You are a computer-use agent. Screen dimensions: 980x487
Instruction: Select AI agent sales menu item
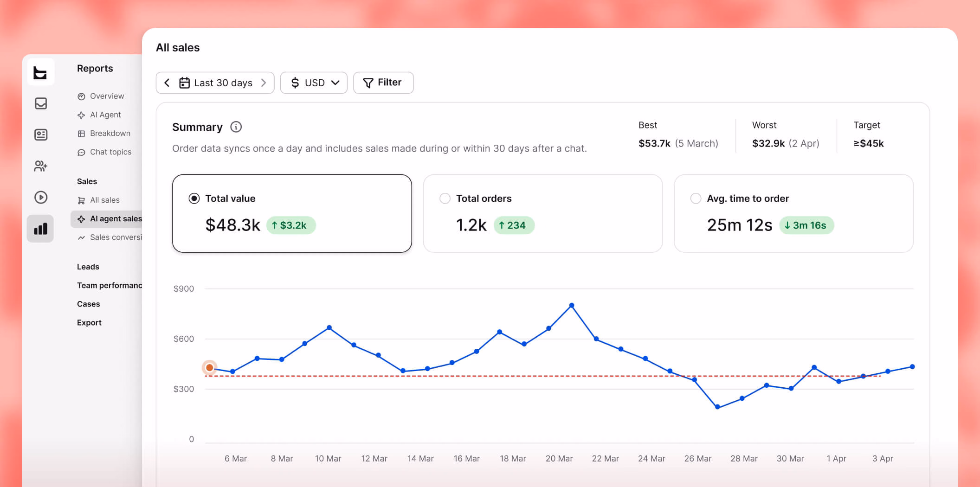[107, 218]
